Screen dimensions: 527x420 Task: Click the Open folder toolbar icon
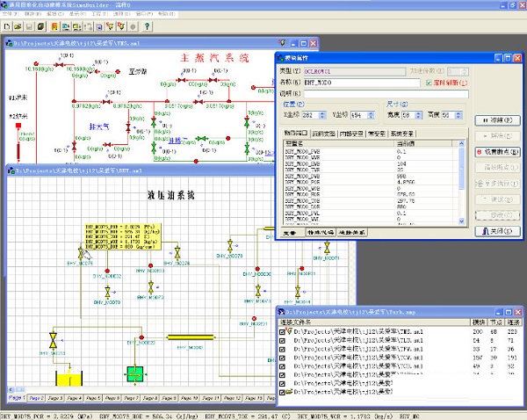pos(18,26)
